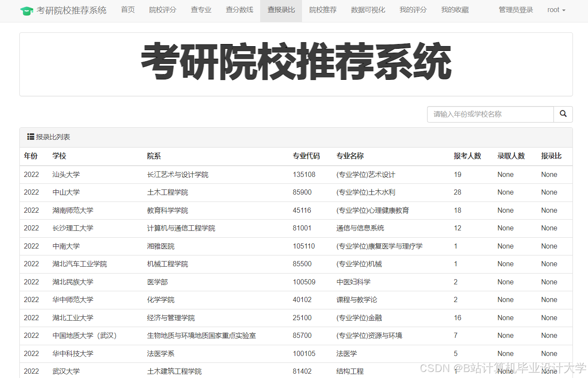This screenshot has width=588, height=378.
Task: Click the 年份 column header
Action: (x=31, y=156)
